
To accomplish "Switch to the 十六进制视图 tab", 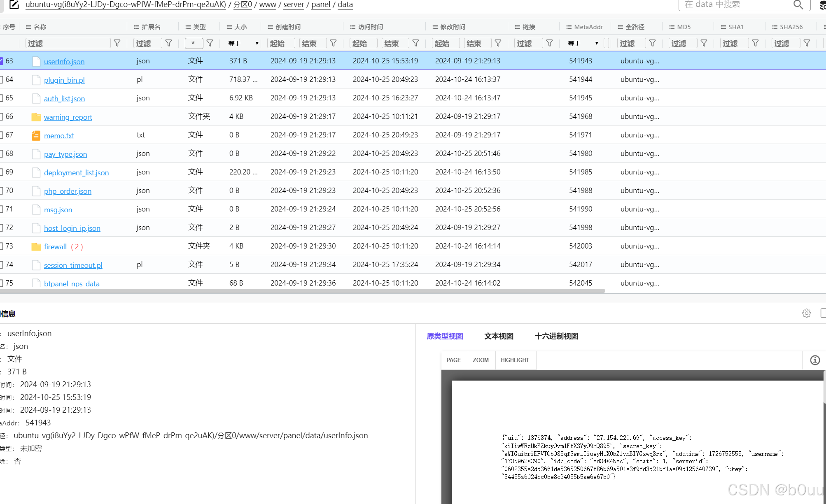I will click(x=556, y=336).
